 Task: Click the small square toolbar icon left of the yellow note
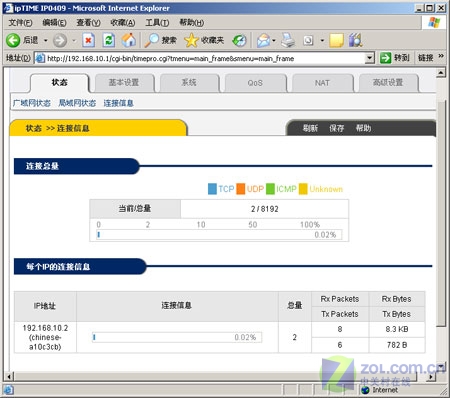coord(308,41)
